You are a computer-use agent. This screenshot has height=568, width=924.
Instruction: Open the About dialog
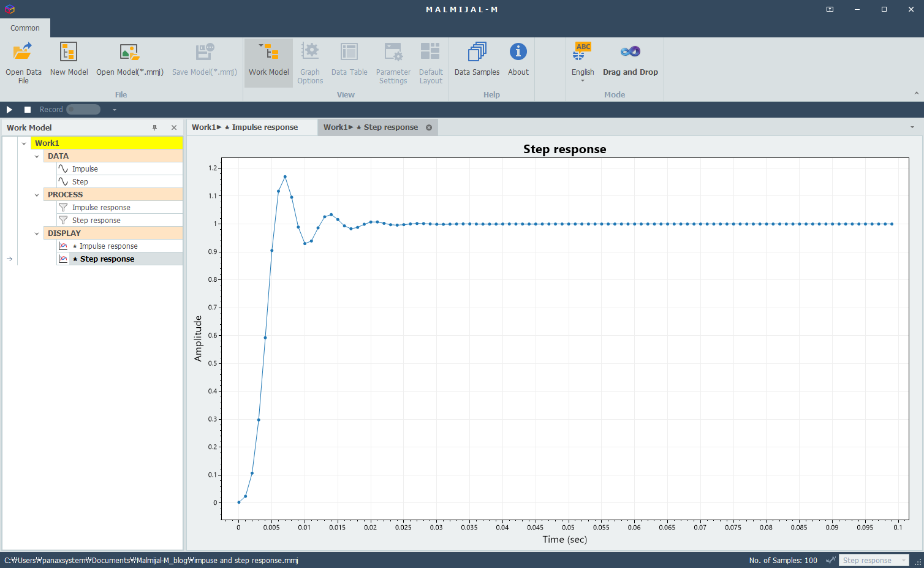[x=518, y=61]
